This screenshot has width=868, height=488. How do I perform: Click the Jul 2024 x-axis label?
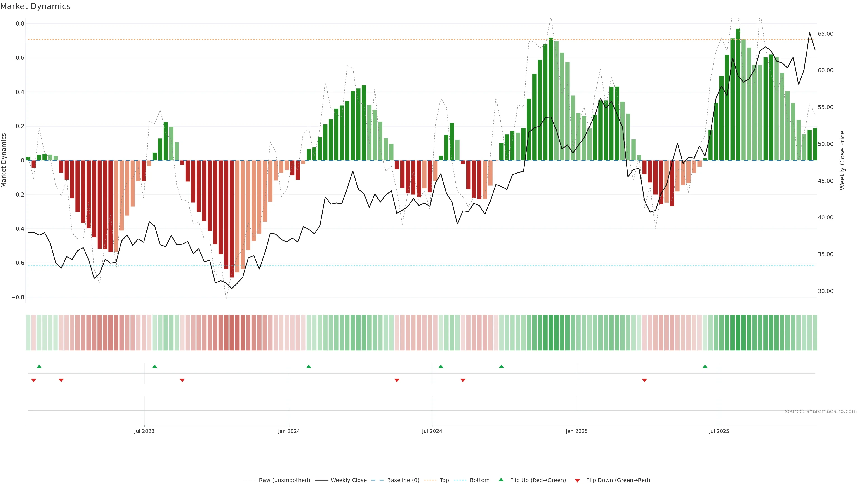(x=432, y=431)
